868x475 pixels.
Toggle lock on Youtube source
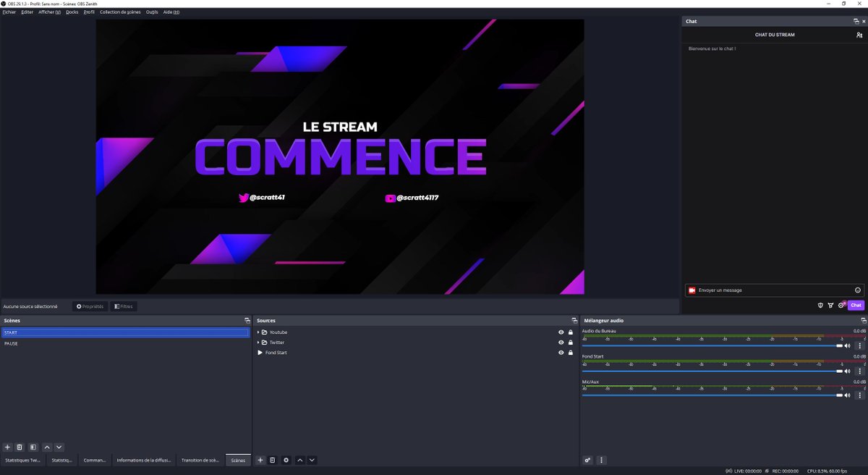571,332
